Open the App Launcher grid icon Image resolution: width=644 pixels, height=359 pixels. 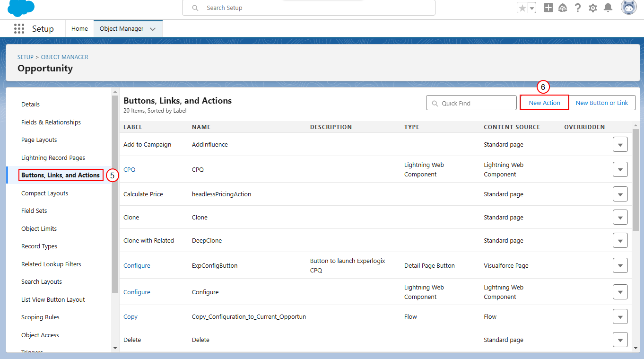pyautogui.click(x=19, y=28)
